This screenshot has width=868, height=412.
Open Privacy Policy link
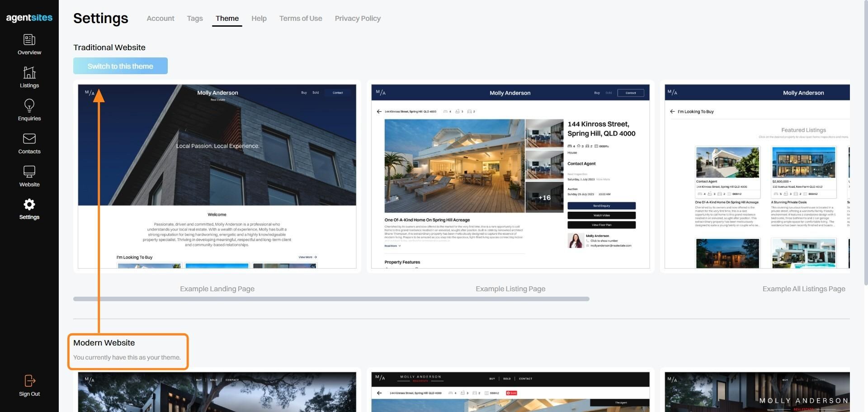(x=358, y=19)
